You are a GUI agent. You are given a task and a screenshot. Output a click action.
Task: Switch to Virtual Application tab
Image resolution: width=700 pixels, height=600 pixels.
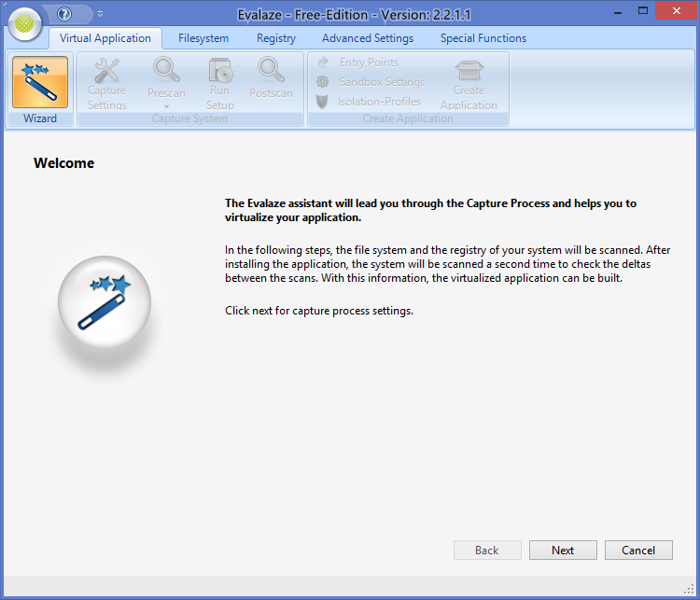click(x=105, y=38)
